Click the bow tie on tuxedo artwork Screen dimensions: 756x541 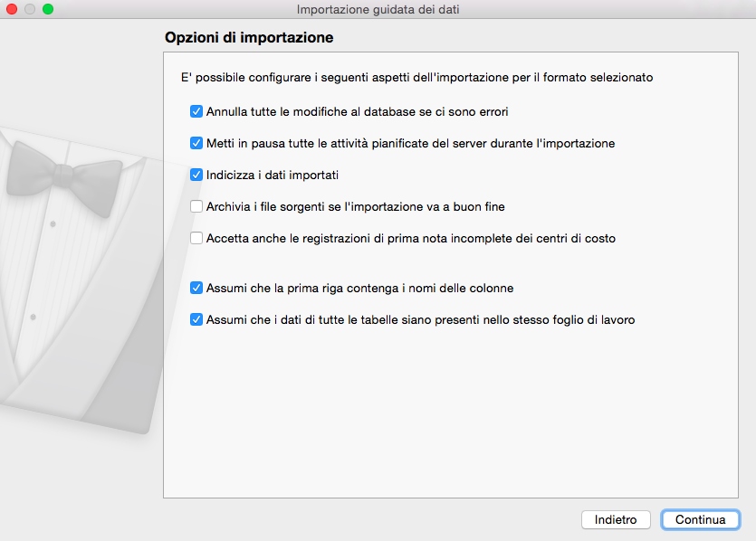tap(63, 171)
